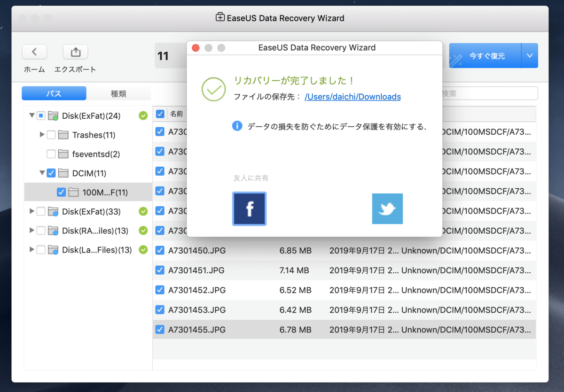The width and height of the screenshot is (564, 392).
Task: Click the 100M...F(11) folder icon
Action: (x=73, y=192)
